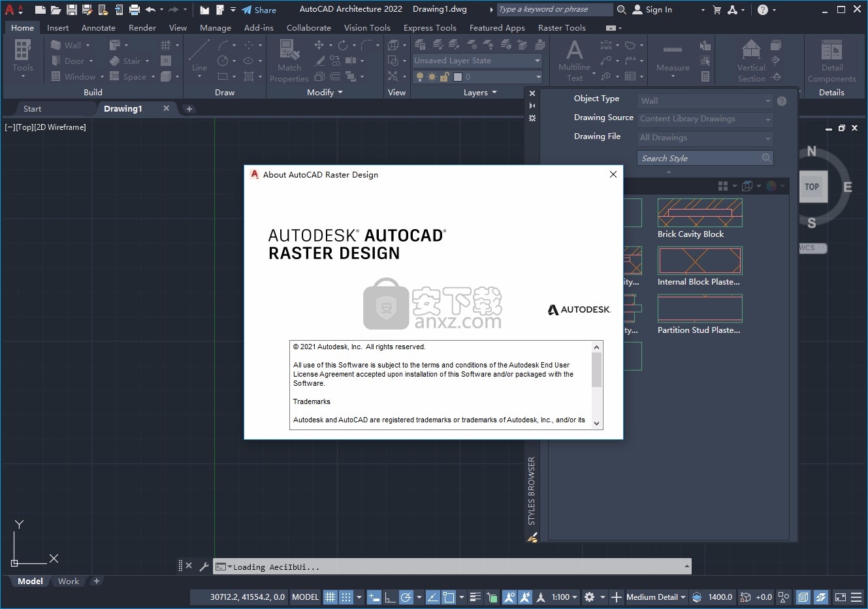Viewport: 868px width, 609px height.
Task: Open the Object Type Wall dropdown
Action: [705, 101]
